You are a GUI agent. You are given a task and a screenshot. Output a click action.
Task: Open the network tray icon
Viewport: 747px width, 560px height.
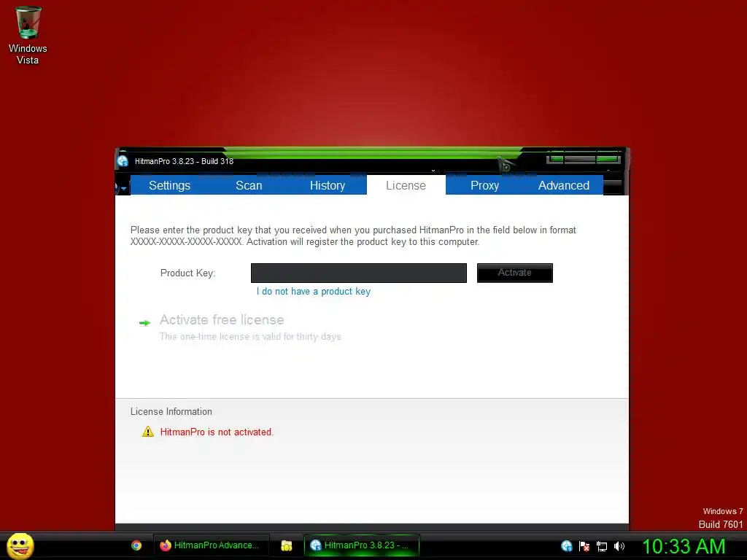coord(602,546)
